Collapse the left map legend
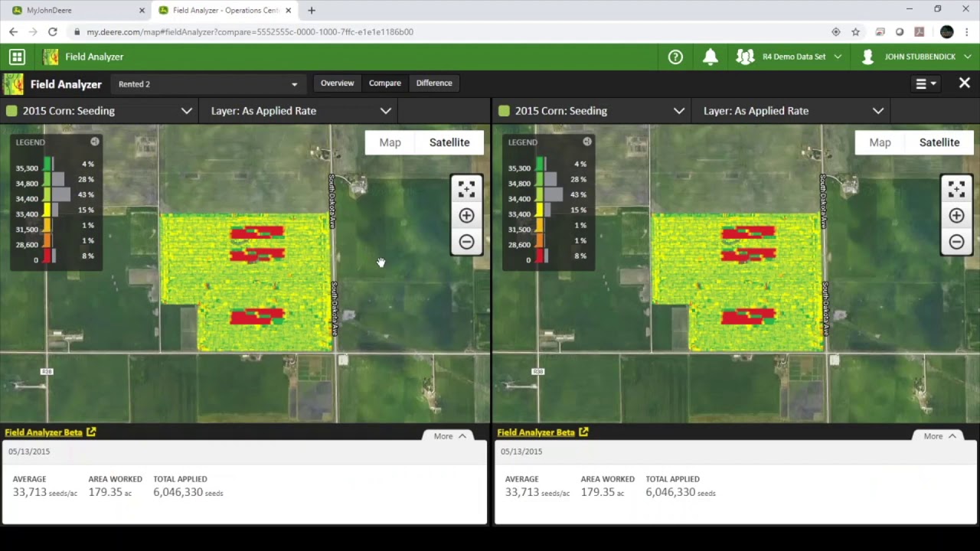980x551 pixels. pyautogui.click(x=95, y=142)
